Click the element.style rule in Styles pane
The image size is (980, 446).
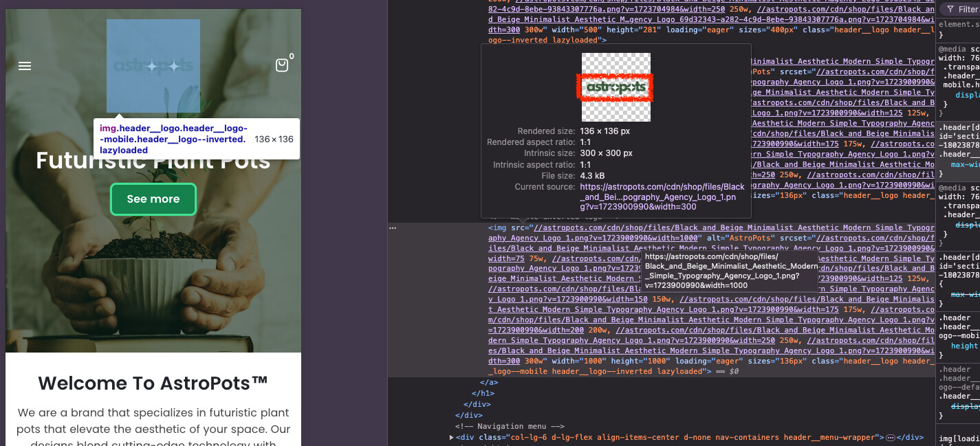point(958,24)
